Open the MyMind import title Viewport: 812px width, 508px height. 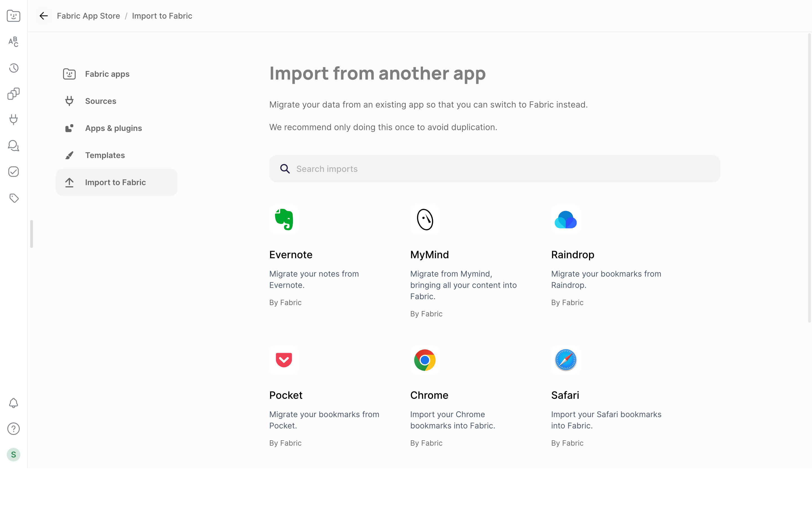tap(429, 255)
